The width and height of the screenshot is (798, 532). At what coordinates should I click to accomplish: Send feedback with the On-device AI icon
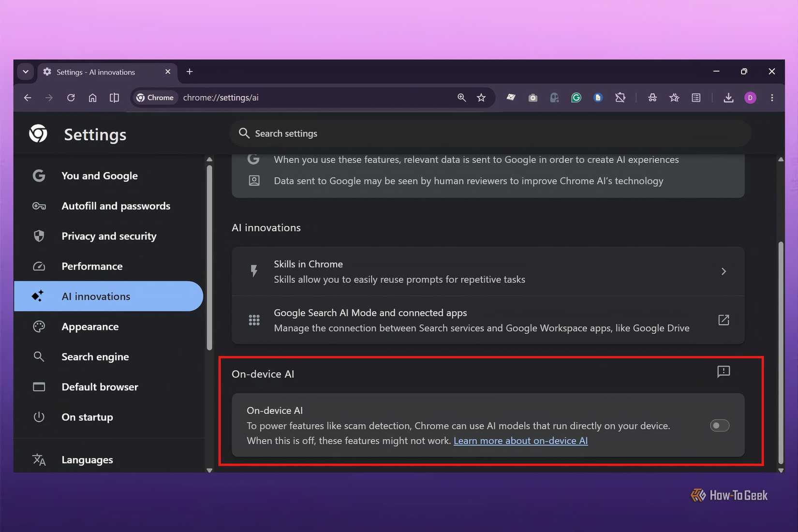coord(724,371)
